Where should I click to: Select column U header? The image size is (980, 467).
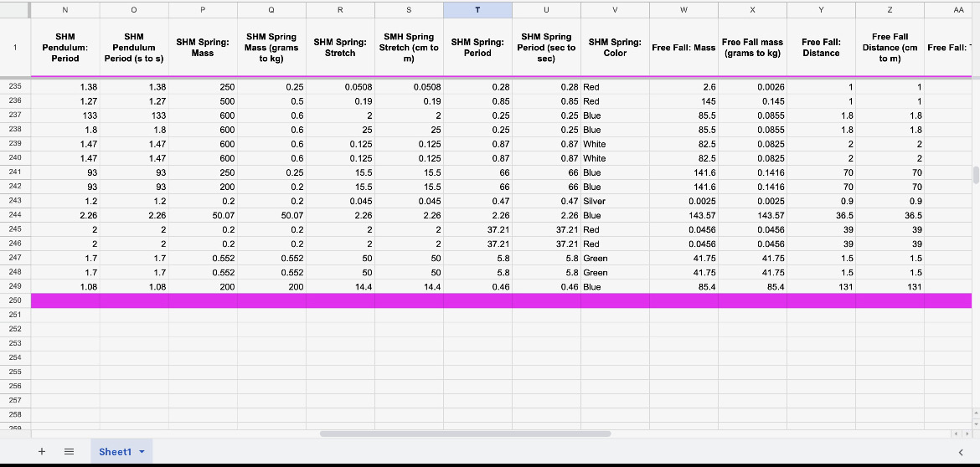pos(547,10)
